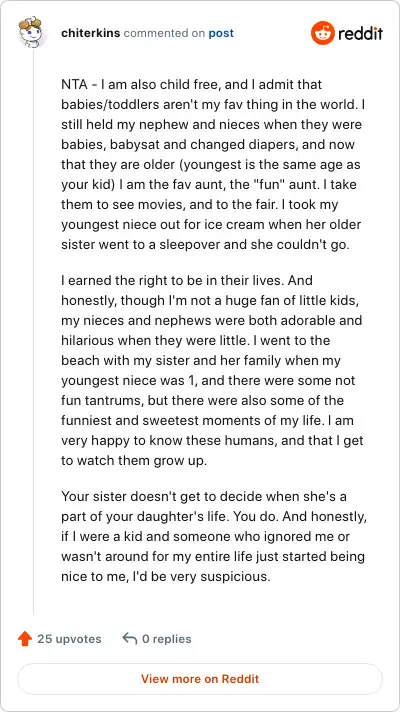
Task: Click the line starting "babies/toddlers aren't my fav"
Action: click(213, 104)
